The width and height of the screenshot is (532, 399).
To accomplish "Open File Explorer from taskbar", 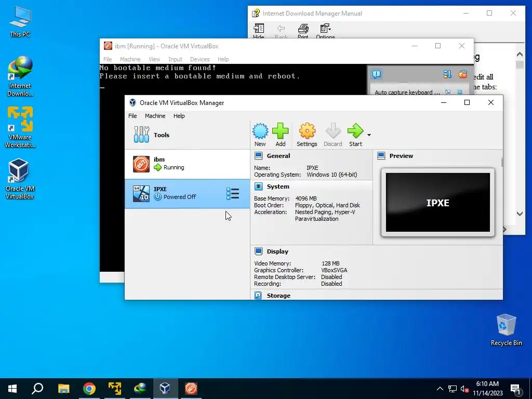I will tap(63, 389).
